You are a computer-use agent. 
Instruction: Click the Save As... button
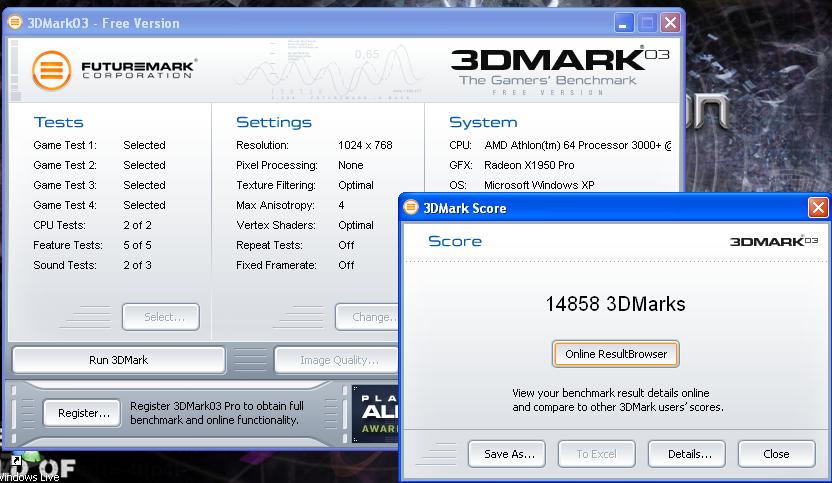pos(507,454)
